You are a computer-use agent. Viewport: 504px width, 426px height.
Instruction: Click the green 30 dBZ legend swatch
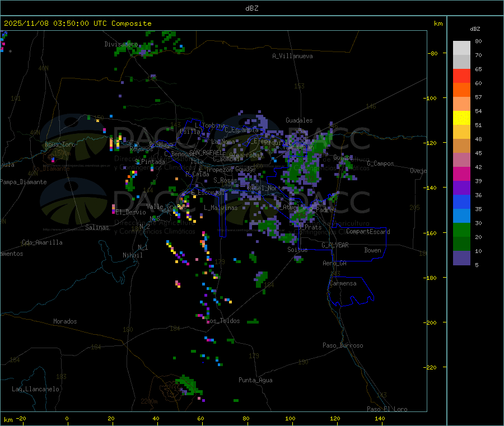[x=461, y=230]
